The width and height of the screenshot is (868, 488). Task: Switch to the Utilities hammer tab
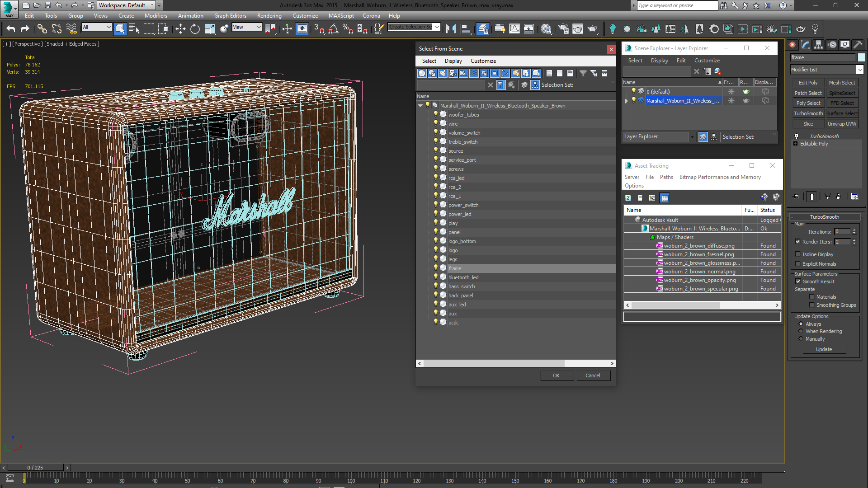point(858,45)
